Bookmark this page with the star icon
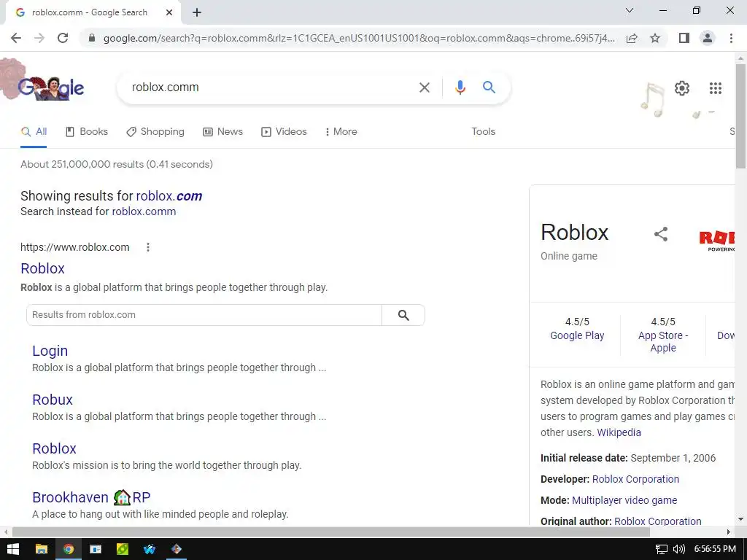747x560 pixels. pyautogui.click(x=655, y=38)
